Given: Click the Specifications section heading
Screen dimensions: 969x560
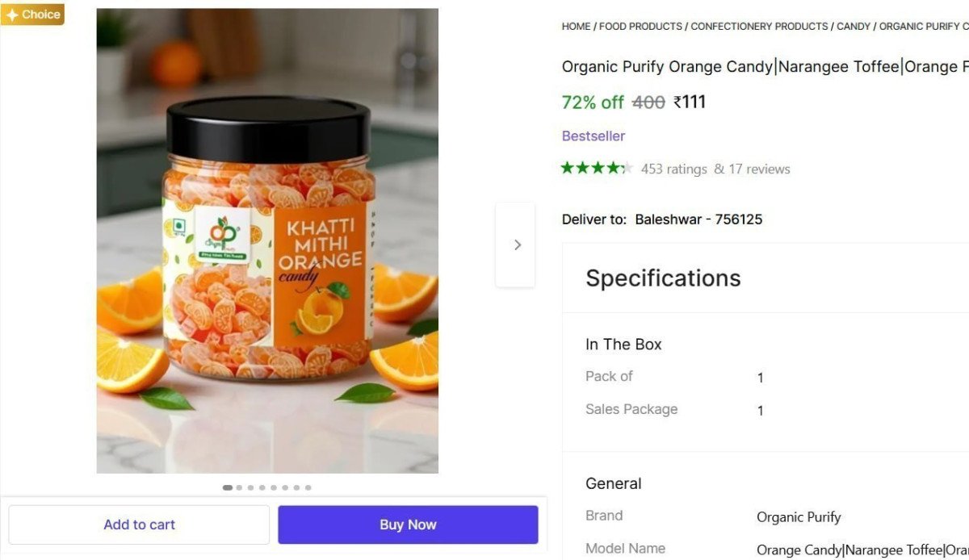Looking at the screenshot, I should coord(662,278).
